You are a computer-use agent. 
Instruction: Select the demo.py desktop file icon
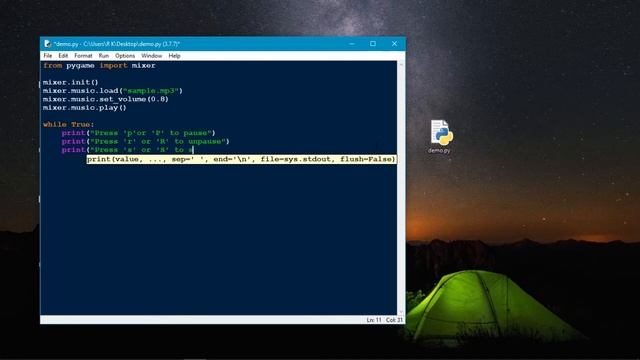pos(442,132)
